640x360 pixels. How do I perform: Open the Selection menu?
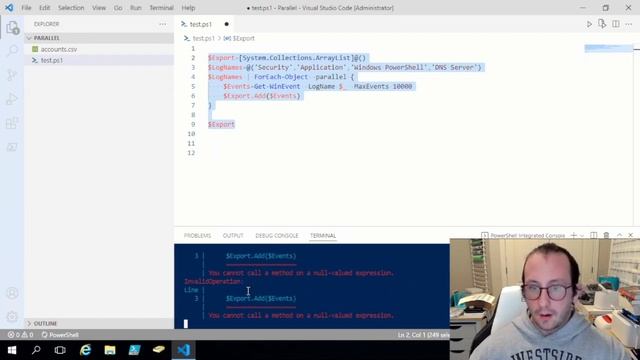tap(71, 8)
